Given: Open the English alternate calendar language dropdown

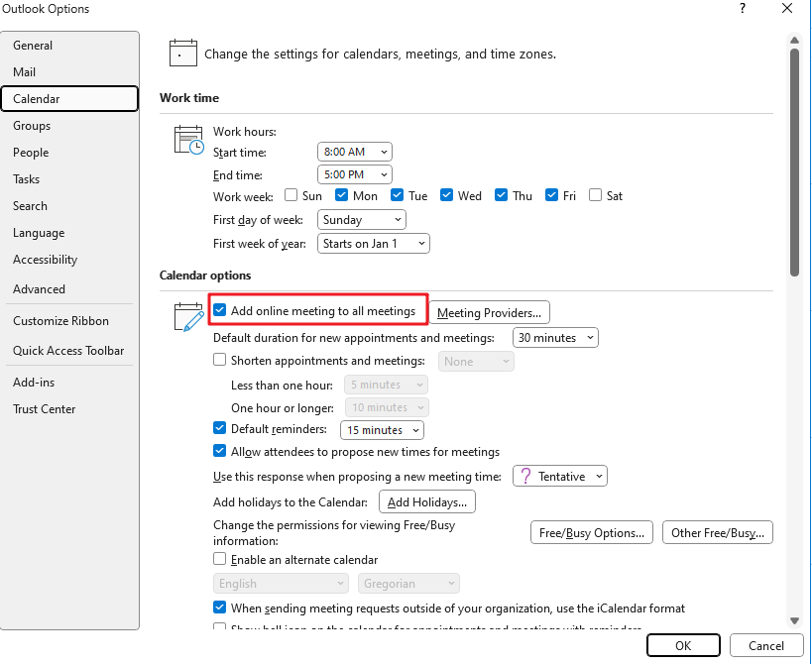Looking at the screenshot, I should [x=281, y=584].
